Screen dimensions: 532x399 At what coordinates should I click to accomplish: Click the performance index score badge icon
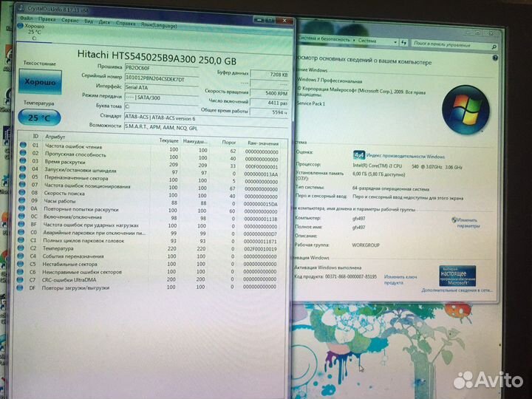pyautogui.click(x=358, y=155)
